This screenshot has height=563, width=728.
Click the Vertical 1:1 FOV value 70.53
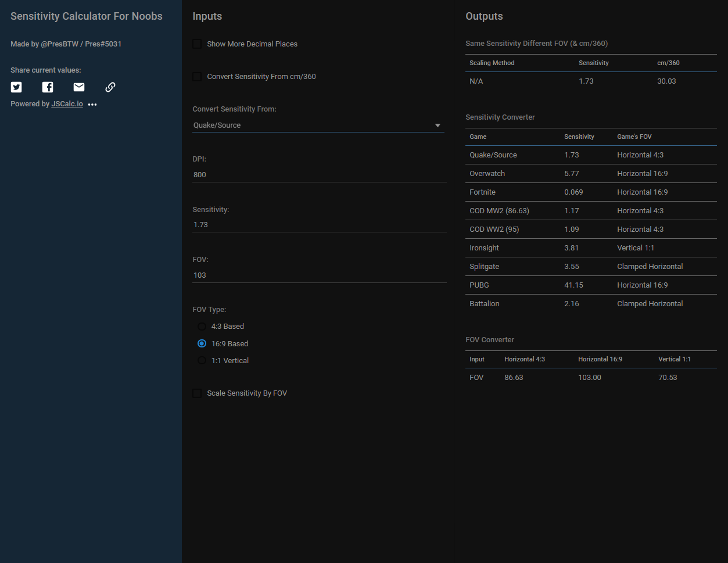[668, 378]
